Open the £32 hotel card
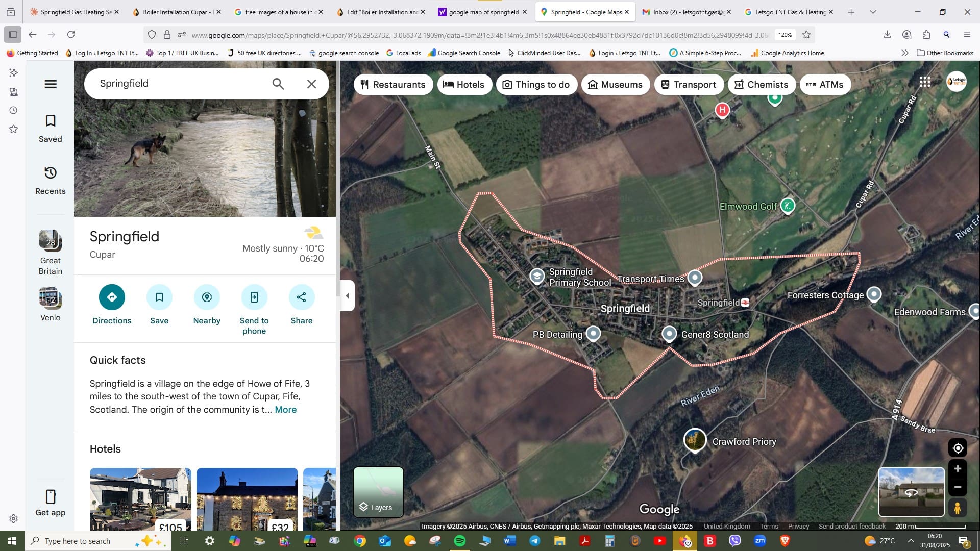The width and height of the screenshot is (980, 551). (247, 499)
